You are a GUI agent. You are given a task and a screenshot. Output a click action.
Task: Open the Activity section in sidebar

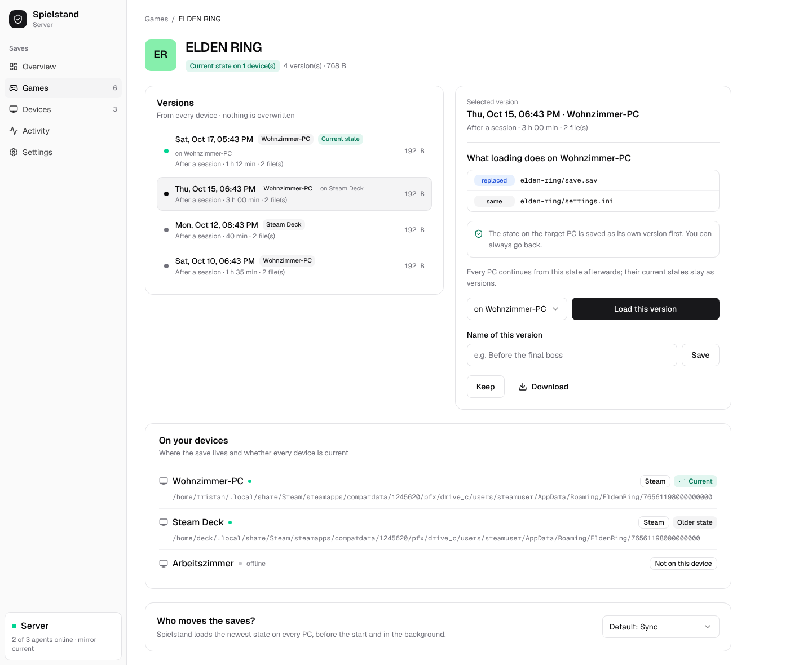pyautogui.click(x=63, y=131)
